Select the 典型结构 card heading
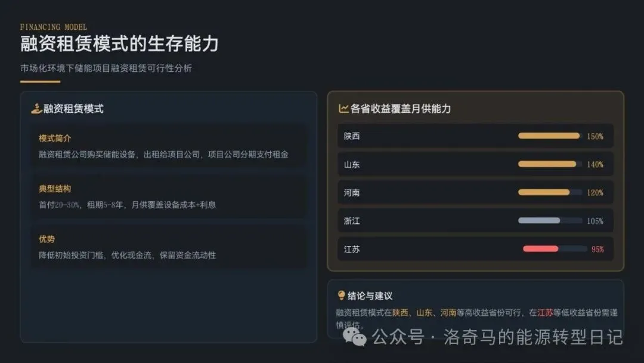The height and width of the screenshot is (363, 644). pos(55,189)
